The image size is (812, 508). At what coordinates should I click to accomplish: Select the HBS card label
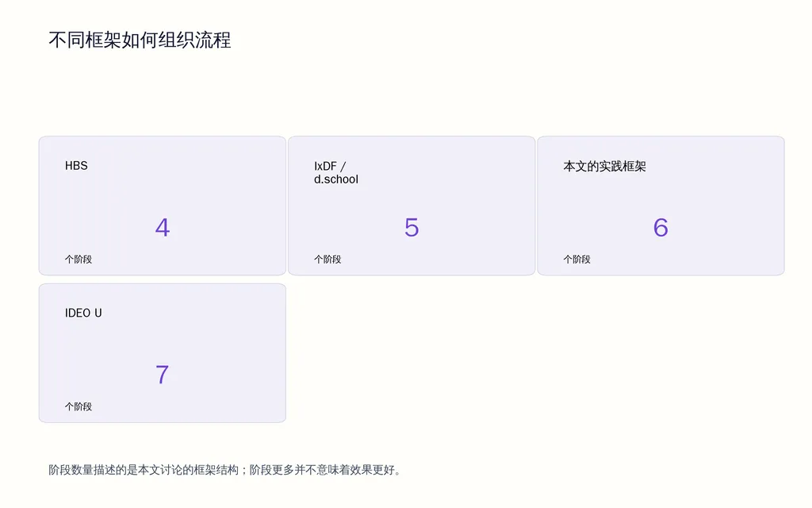76,166
